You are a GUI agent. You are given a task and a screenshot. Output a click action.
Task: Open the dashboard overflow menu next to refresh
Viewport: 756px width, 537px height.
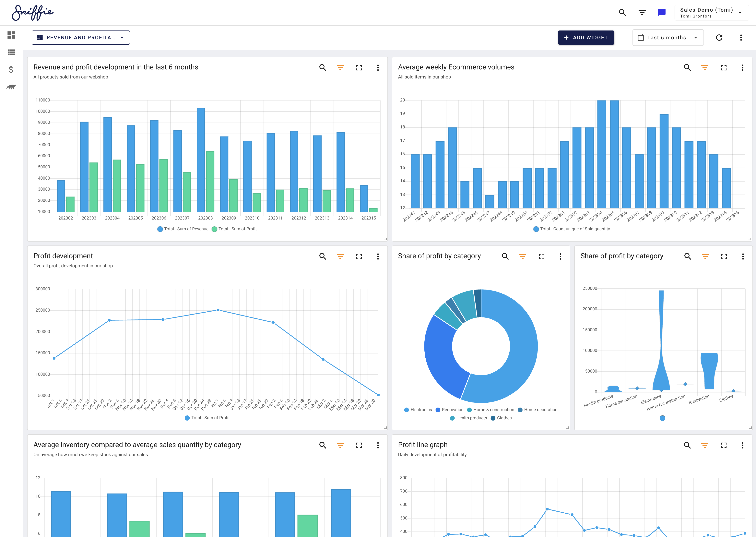[x=741, y=37]
